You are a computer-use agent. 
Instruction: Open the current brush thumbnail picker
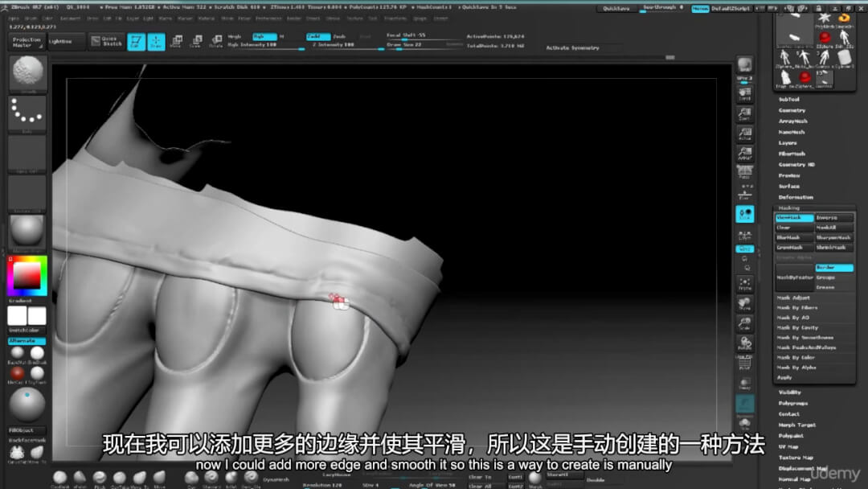27,74
